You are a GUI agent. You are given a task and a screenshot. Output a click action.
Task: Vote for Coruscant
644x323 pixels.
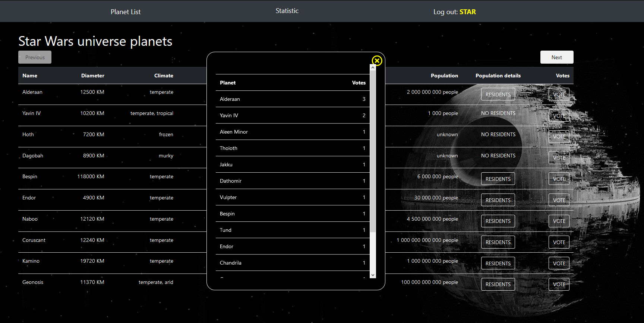pyautogui.click(x=559, y=242)
